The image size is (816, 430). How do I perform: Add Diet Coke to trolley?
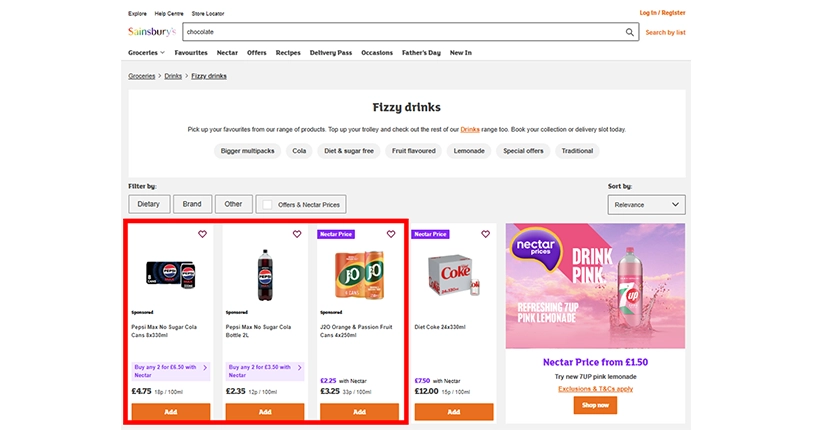pyautogui.click(x=453, y=412)
